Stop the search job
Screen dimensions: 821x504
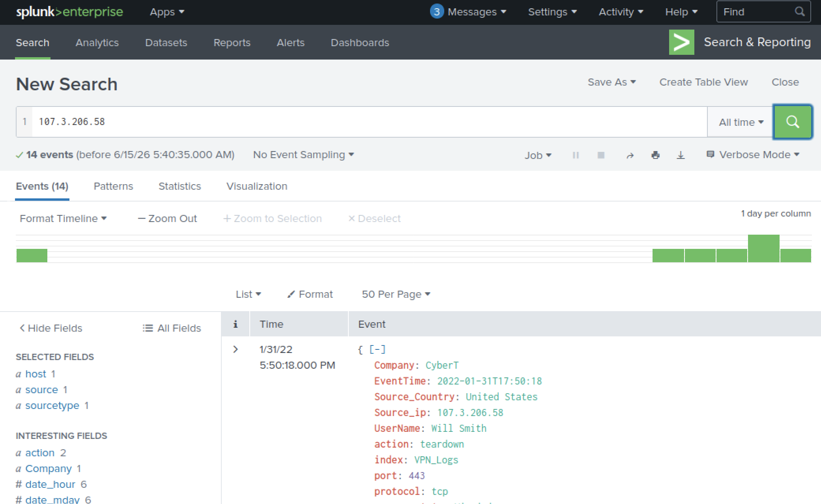[601, 155]
